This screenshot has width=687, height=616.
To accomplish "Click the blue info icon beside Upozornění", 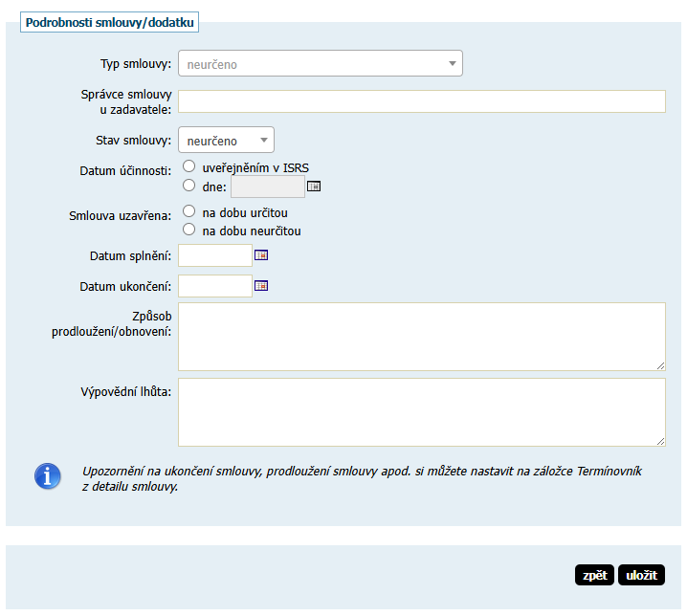I will click(48, 475).
